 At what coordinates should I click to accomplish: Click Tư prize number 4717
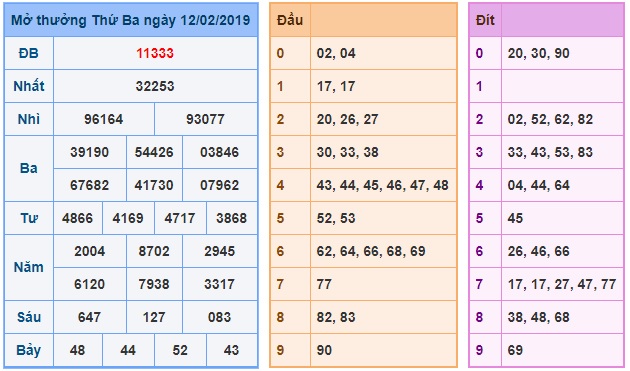[180, 218]
